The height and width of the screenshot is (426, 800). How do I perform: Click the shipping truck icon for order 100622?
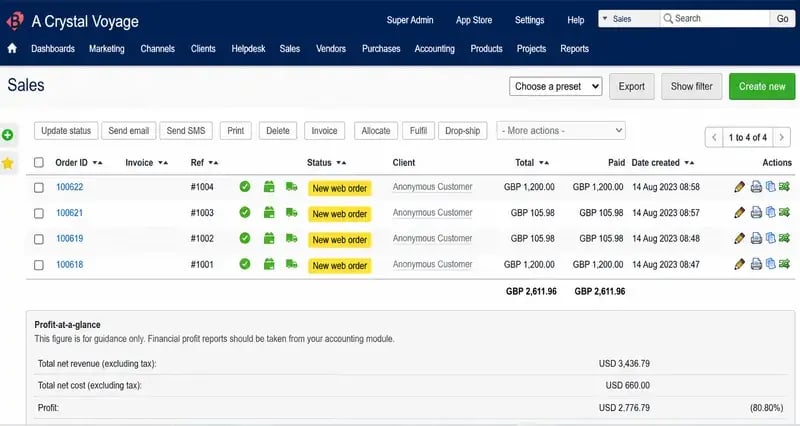pyautogui.click(x=291, y=187)
